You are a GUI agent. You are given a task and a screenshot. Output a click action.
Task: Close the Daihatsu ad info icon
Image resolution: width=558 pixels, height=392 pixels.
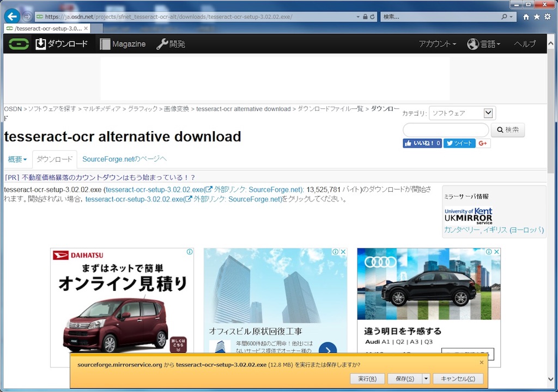pos(190,252)
